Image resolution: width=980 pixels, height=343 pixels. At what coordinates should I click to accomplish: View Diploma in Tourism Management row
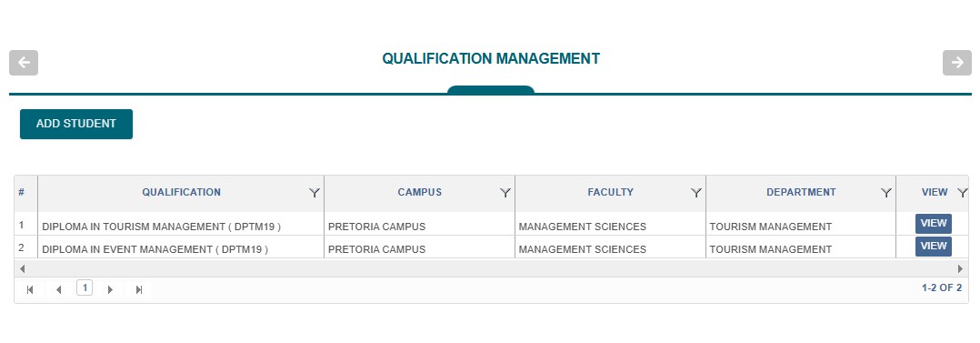[933, 224]
